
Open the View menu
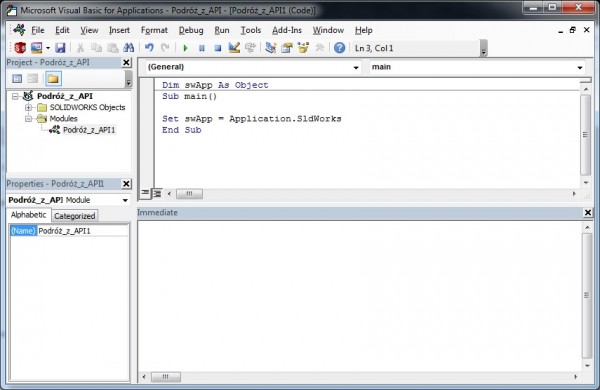[89, 30]
